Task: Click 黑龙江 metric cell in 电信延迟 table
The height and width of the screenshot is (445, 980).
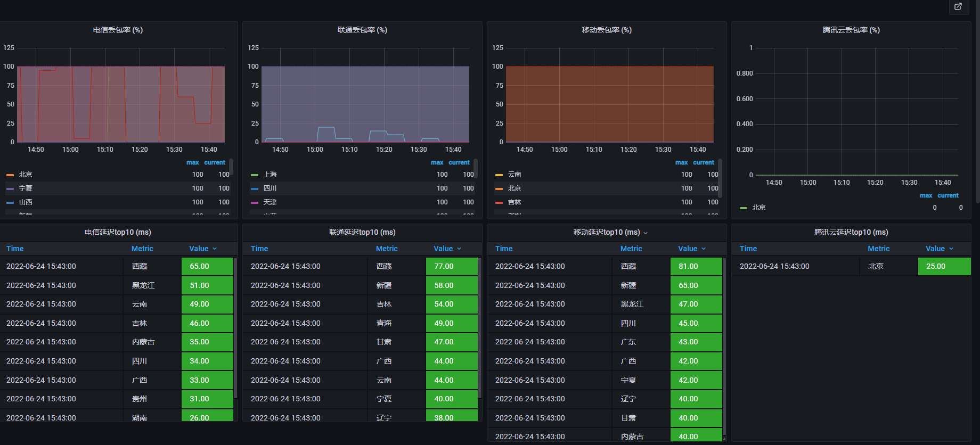Action: click(152, 285)
